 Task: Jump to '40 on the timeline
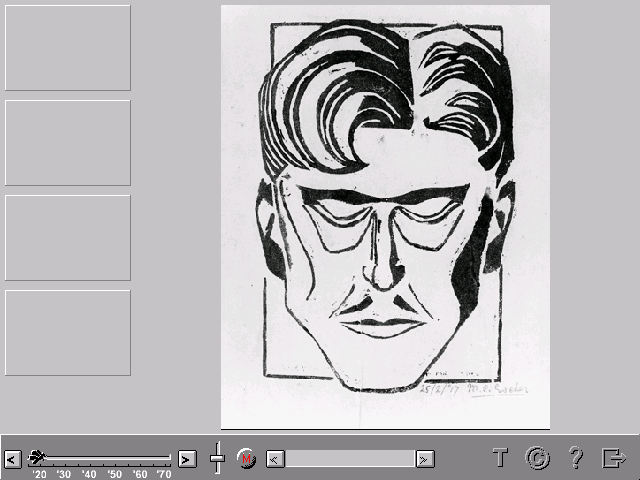point(89,474)
